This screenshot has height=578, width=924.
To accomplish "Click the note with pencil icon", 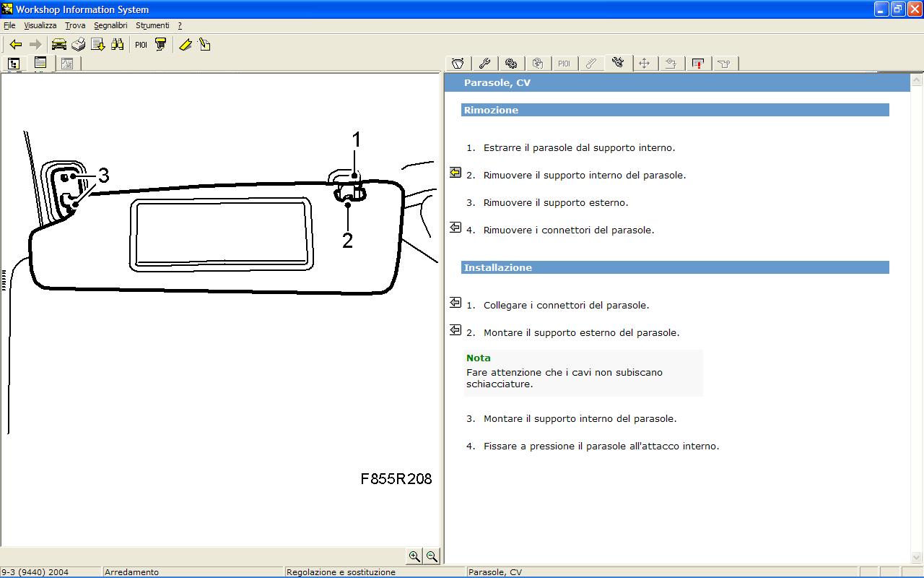I will [x=204, y=45].
